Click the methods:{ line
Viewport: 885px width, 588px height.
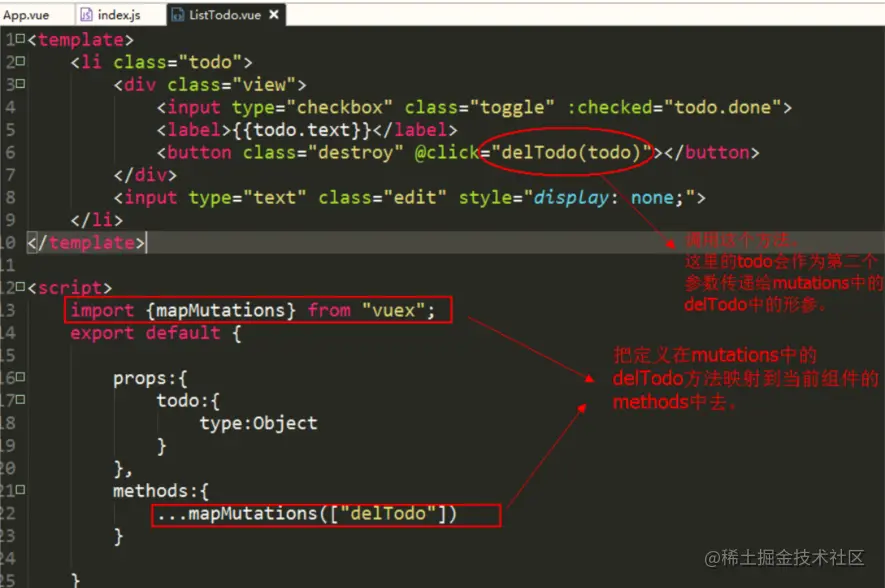point(161,491)
